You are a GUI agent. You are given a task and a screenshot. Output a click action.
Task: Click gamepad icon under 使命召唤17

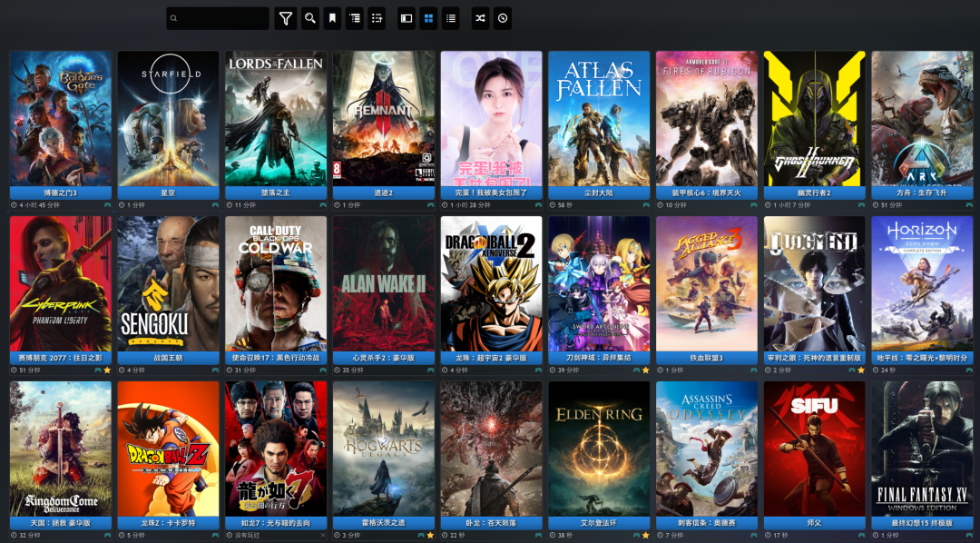[x=323, y=370]
